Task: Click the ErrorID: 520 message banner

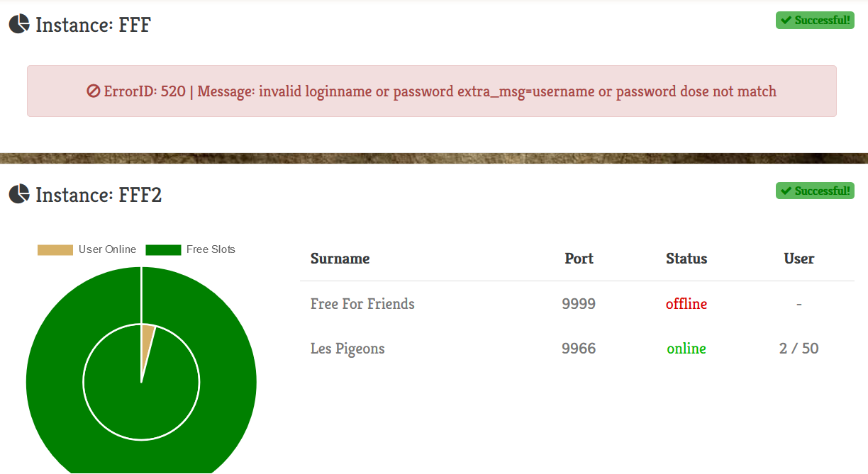Action: [x=433, y=91]
